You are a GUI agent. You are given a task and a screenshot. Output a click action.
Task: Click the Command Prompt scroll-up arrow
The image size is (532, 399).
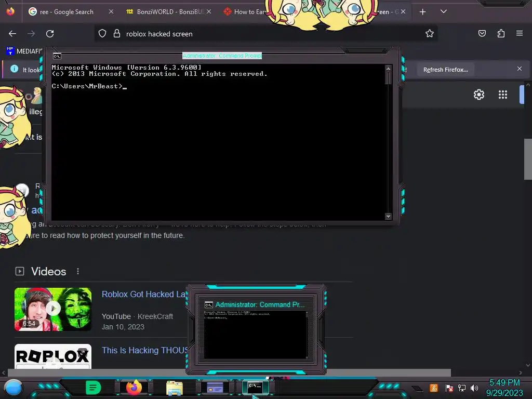(x=388, y=69)
